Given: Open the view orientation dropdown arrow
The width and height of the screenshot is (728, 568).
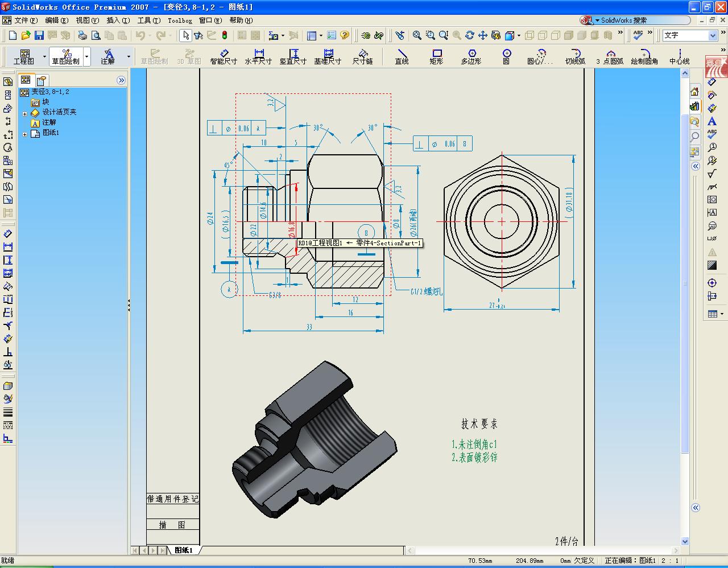Looking at the screenshot, I should tap(519, 36).
